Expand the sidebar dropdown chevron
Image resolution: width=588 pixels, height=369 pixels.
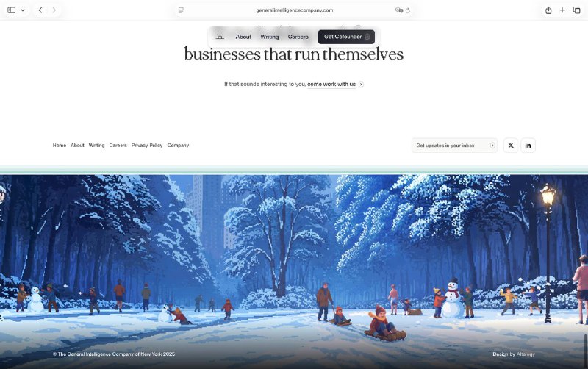[x=23, y=10]
